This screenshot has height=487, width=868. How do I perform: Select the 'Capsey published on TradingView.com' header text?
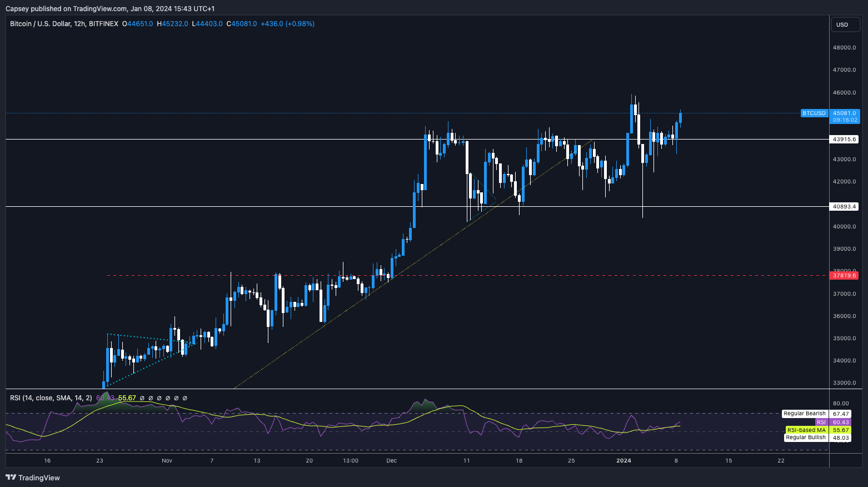[66, 8]
